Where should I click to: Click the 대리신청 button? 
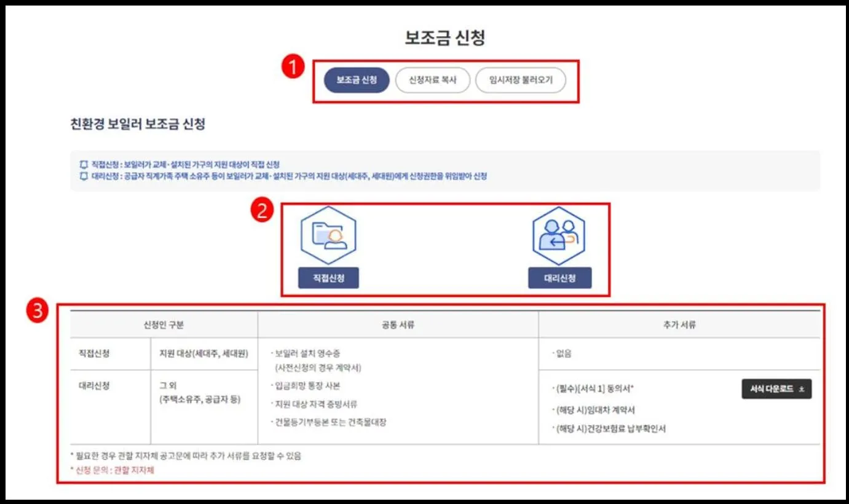(560, 278)
